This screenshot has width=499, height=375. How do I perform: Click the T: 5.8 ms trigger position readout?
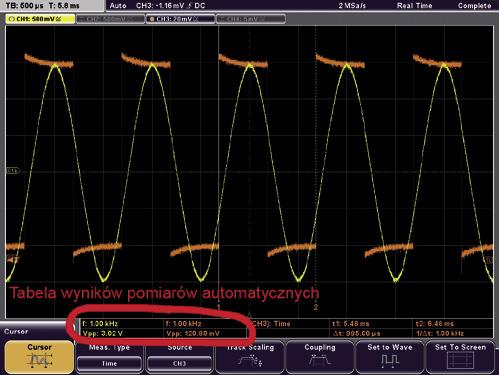click(64, 5)
